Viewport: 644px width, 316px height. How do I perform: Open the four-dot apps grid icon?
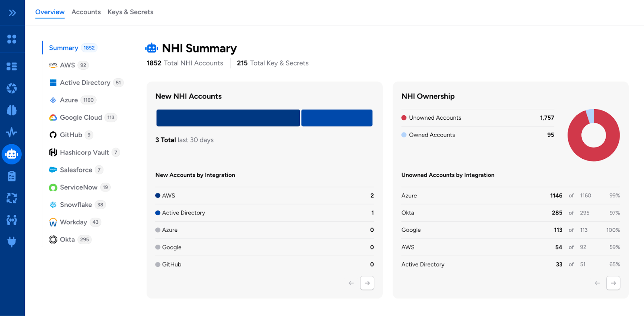tap(12, 39)
